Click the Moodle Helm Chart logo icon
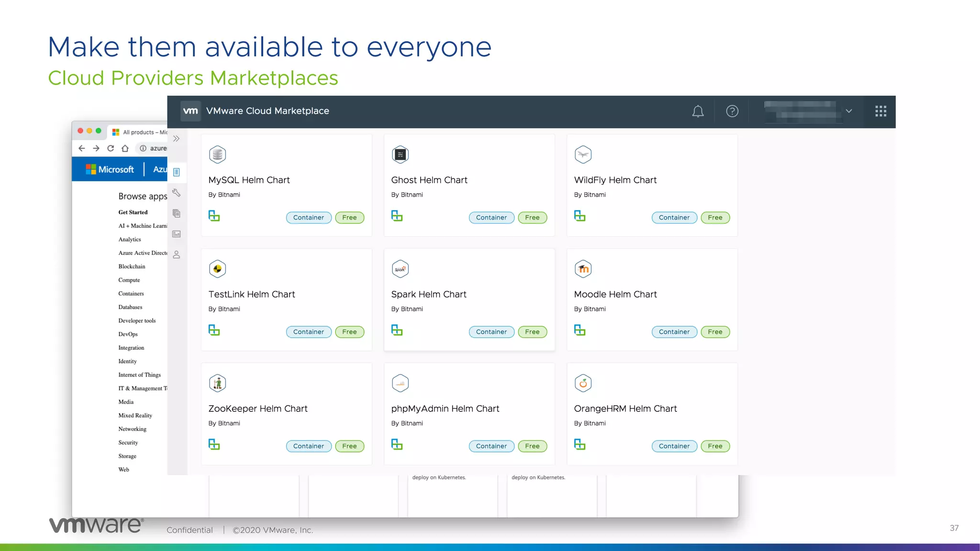The height and width of the screenshot is (551, 980). coord(583,269)
